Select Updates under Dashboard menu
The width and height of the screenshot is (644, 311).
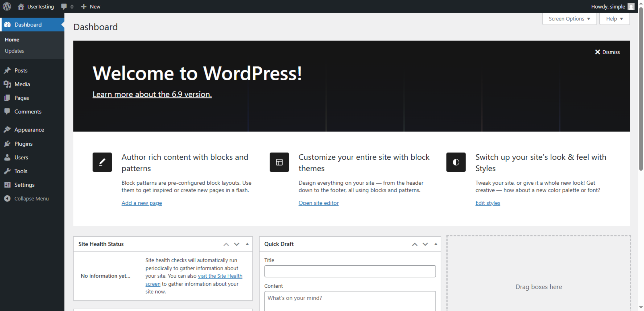coord(14,51)
